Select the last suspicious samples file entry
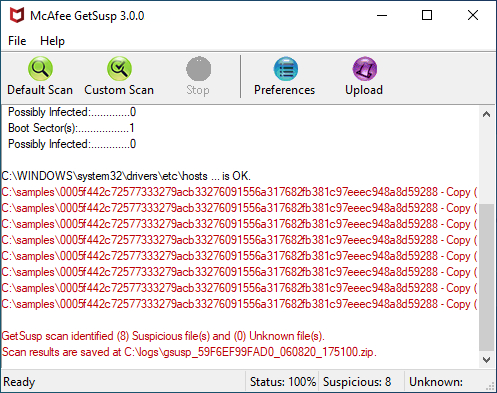 (239, 304)
